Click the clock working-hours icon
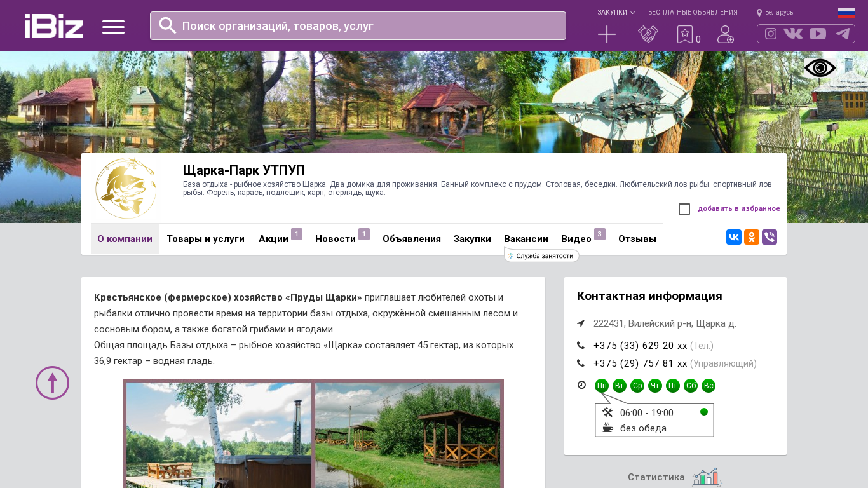 [581, 385]
